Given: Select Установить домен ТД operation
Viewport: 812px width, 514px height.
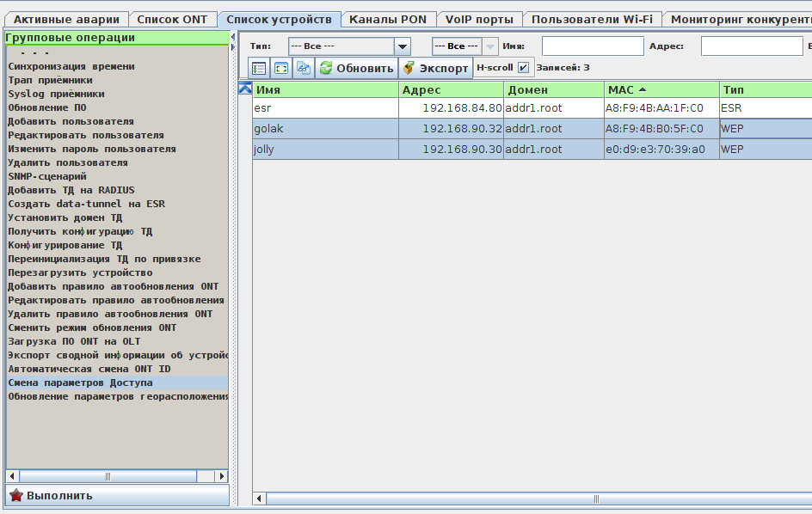Looking at the screenshot, I should click(118, 217).
